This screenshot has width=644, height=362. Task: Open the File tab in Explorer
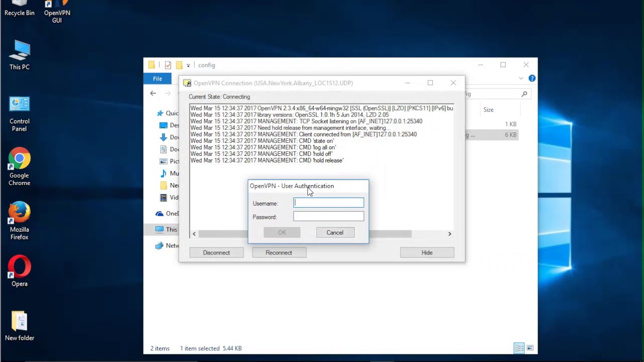pyautogui.click(x=157, y=78)
